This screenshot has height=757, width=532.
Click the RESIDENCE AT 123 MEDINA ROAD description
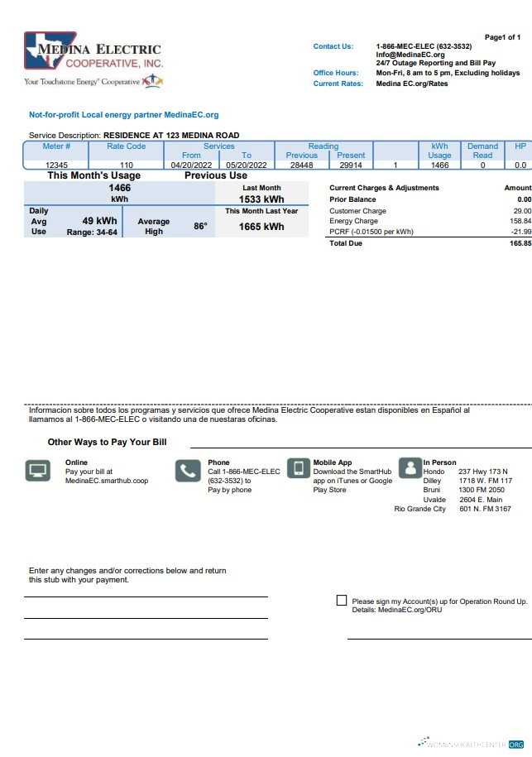171,135
